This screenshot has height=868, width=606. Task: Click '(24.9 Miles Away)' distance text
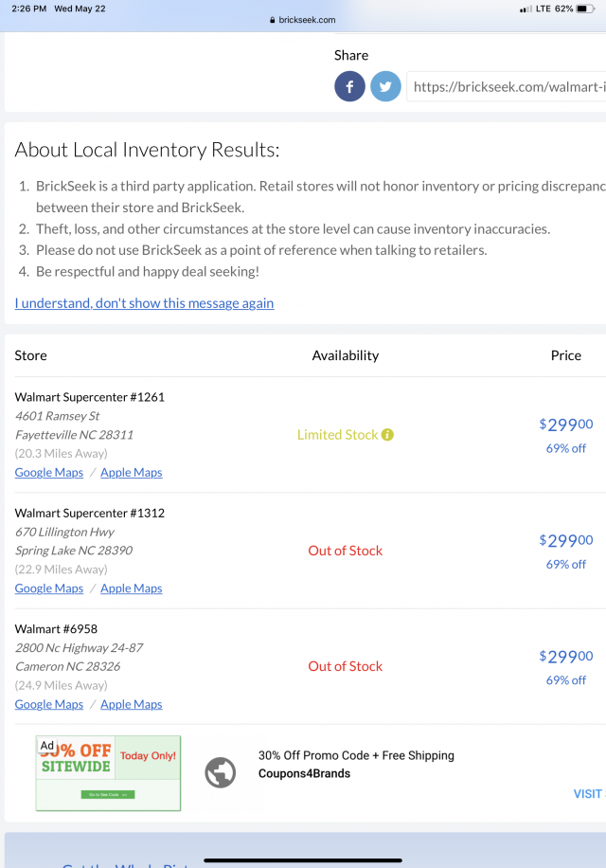click(61, 685)
